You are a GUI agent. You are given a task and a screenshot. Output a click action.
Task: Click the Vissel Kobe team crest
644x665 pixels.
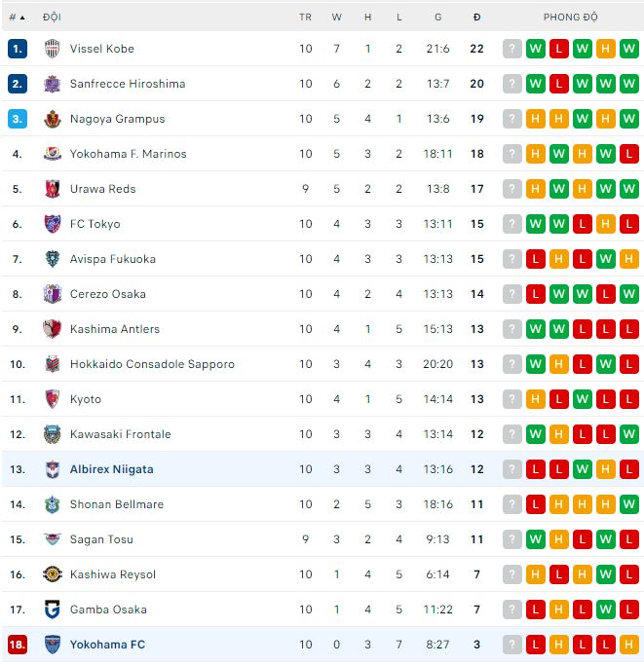(x=53, y=49)
